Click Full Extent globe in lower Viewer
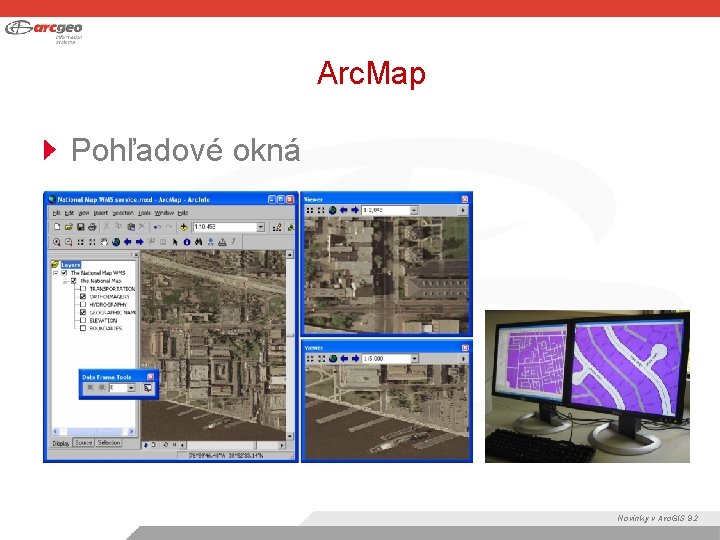 tap(333, 359)
